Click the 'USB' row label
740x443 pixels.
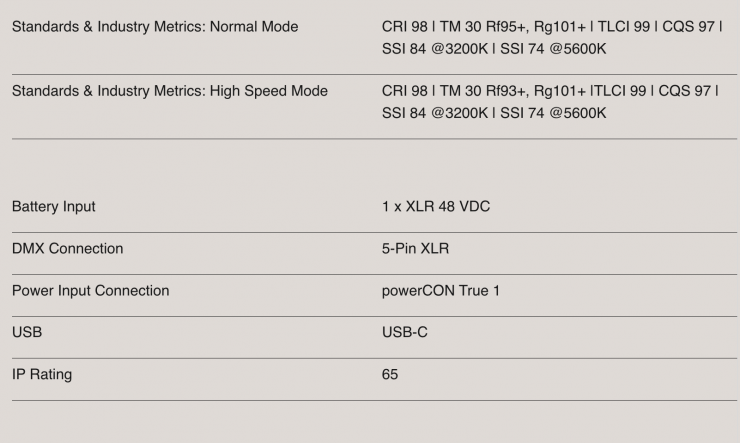click(x=27, y=332)
